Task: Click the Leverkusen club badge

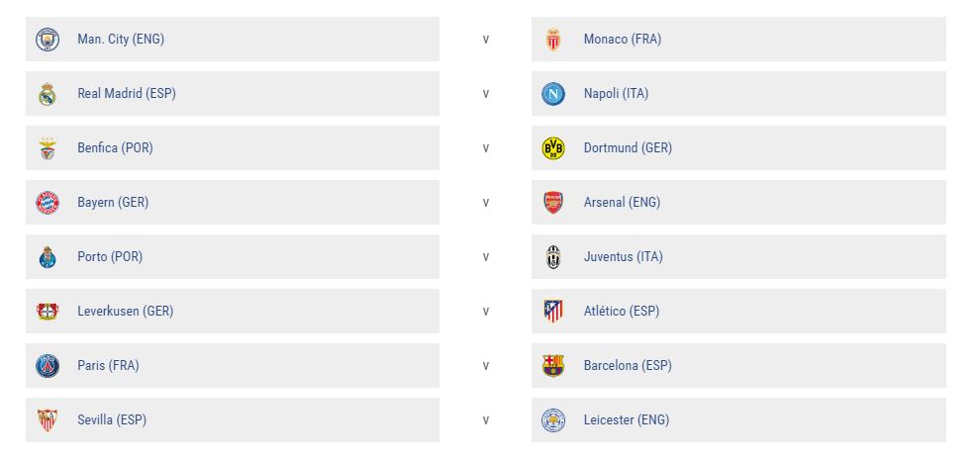Action: click(48, 311)
